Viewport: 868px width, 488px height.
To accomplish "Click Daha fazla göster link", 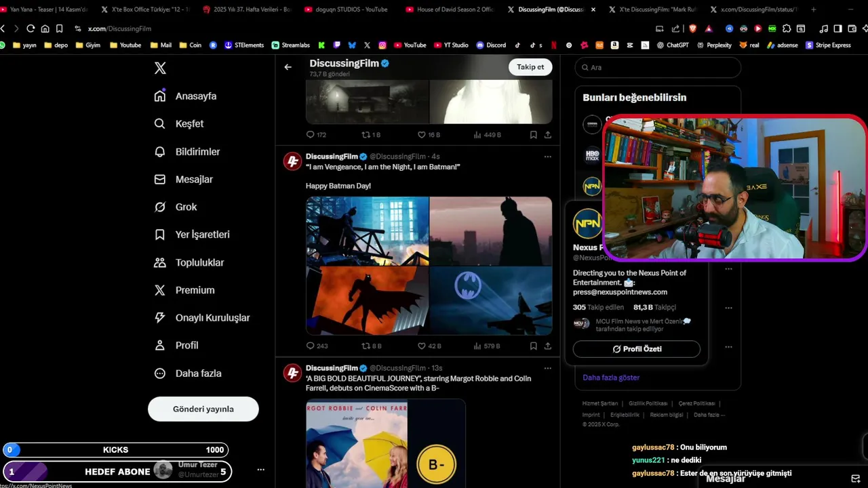I will pyautogui.click(x=611, y=378).
